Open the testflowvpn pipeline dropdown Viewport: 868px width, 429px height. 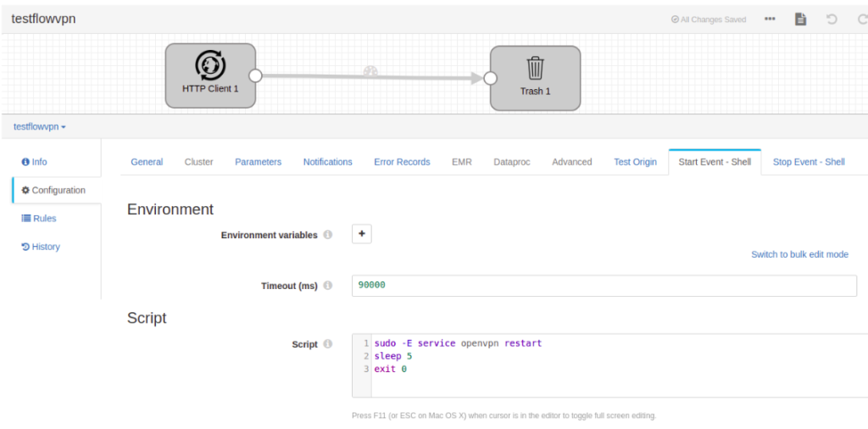[x=40, y=127]
